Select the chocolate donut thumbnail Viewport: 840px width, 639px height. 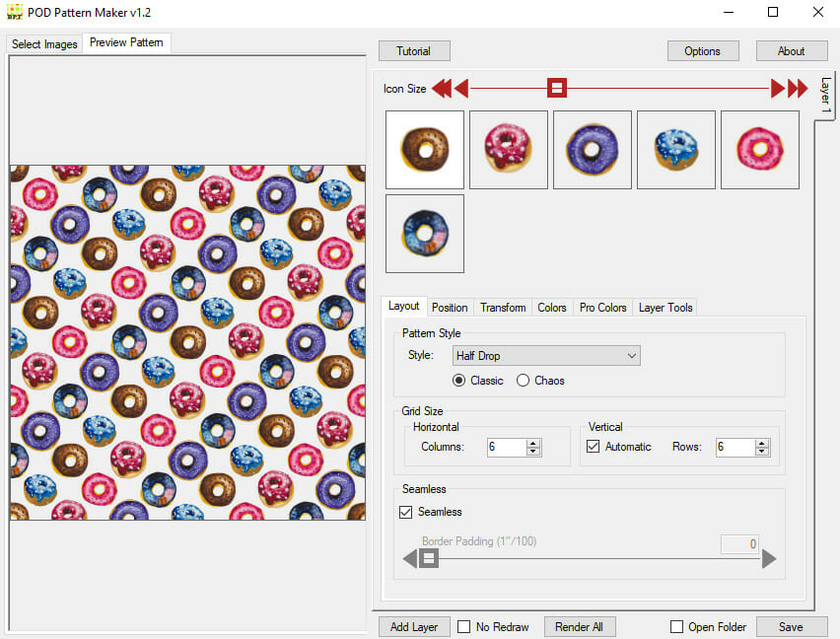click(425, 150)
